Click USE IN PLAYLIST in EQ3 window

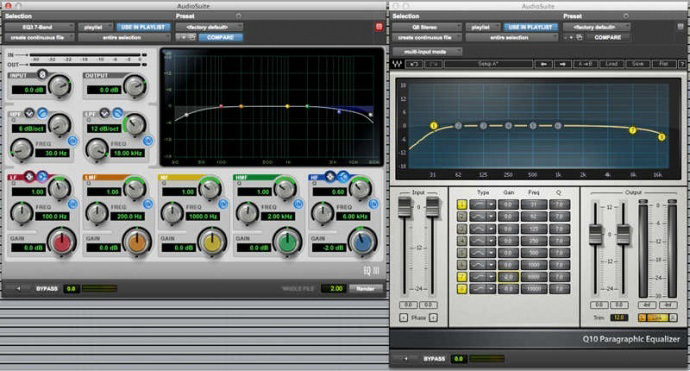click(x=143, y=27)
